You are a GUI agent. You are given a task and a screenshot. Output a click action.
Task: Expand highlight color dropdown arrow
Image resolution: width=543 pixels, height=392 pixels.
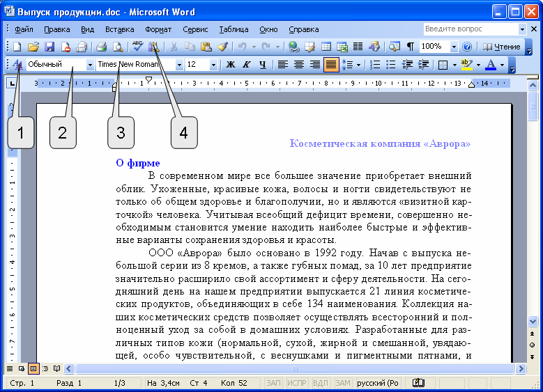478,65
